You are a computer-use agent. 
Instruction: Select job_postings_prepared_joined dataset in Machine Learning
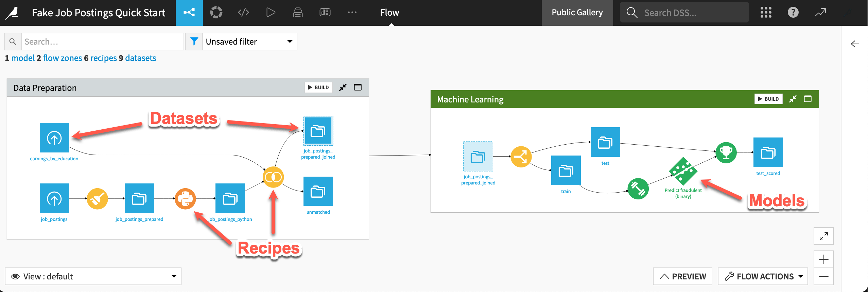pyautogui.click(x=478, y=157)
